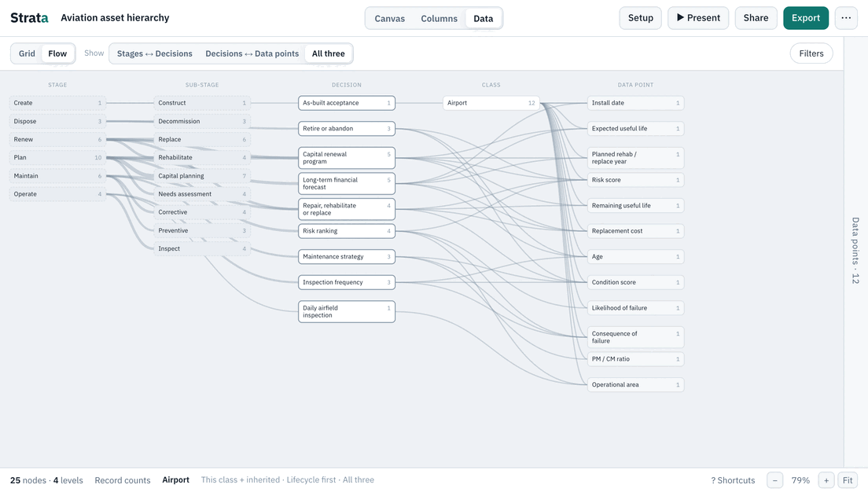
Task: Click the Install date data point
Action: coord(635,103)
